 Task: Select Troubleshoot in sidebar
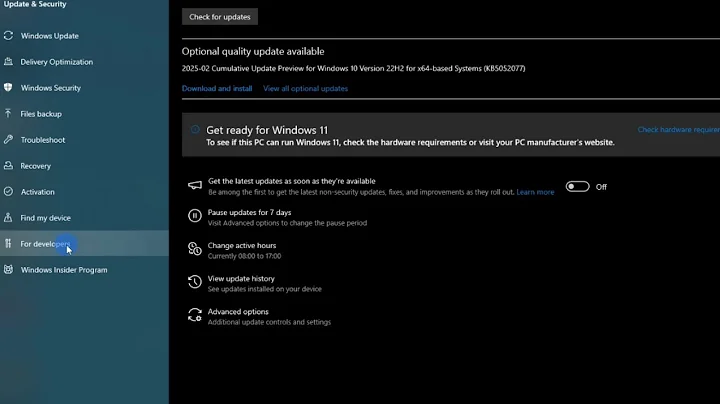click(x=84, y=140)
